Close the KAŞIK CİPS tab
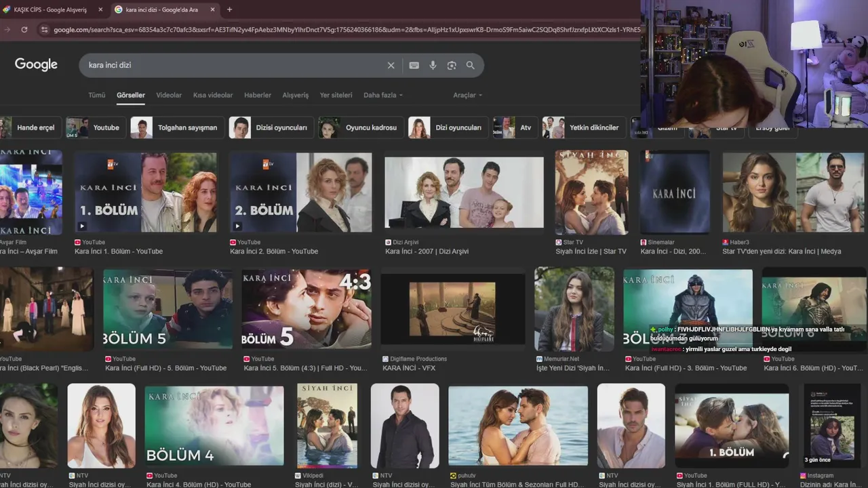Image resolution: width=868 pixels, height=488 pixels. tap(100, 9)
